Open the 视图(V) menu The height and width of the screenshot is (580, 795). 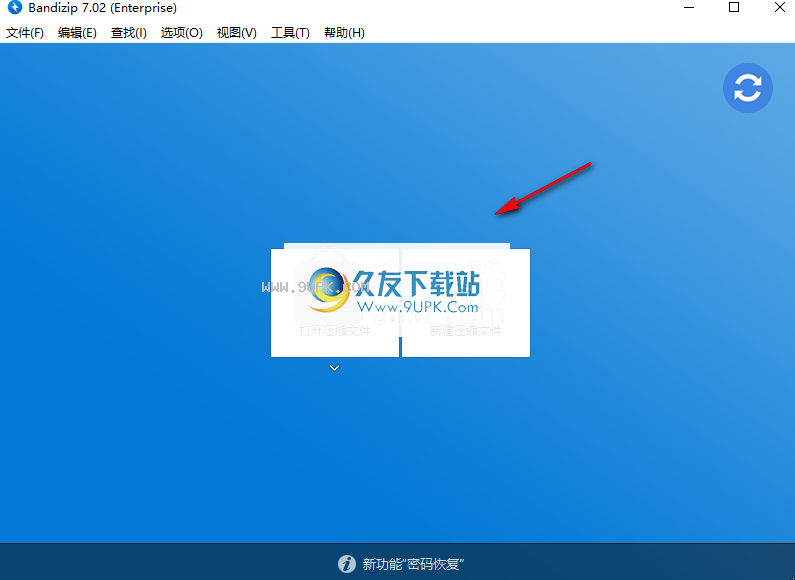[237, 33]
